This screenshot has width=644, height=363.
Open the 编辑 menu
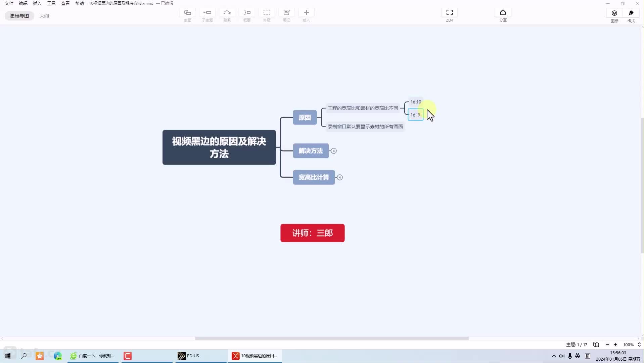23,3
